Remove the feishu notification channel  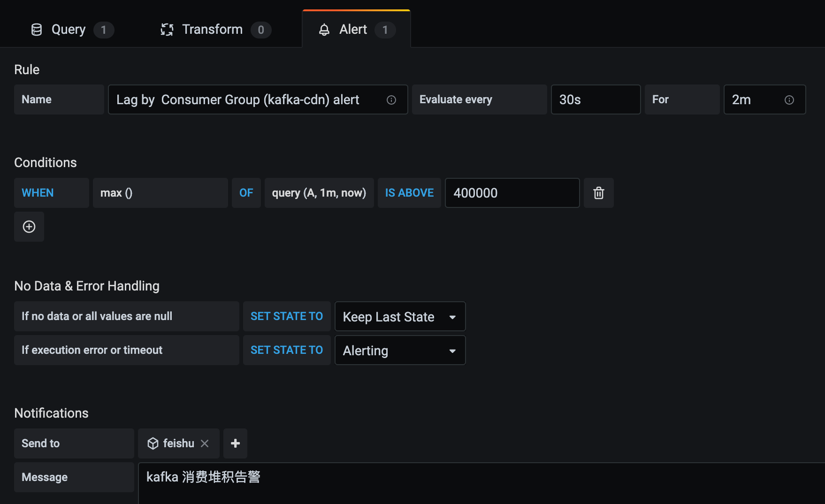point(205,443)
